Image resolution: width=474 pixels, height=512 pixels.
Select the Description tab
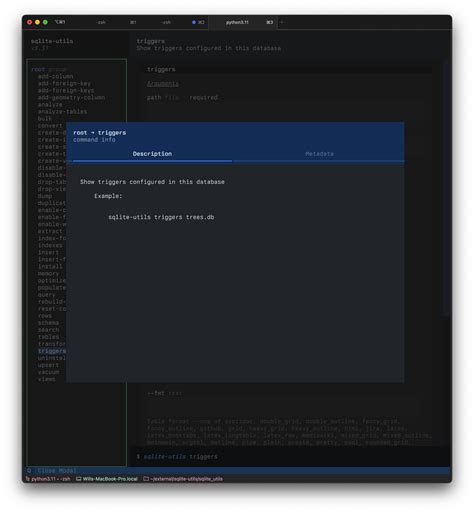tap(152, 154)
